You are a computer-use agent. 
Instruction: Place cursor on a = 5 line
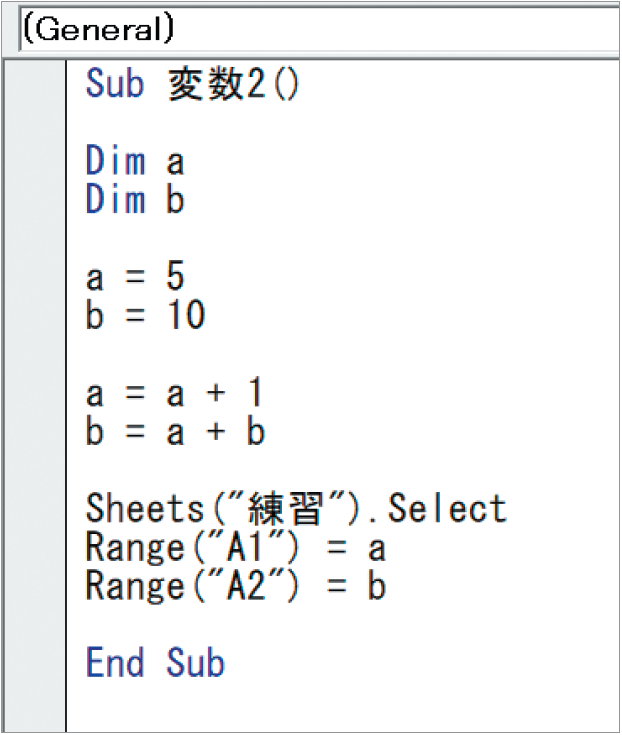(135, 277)
